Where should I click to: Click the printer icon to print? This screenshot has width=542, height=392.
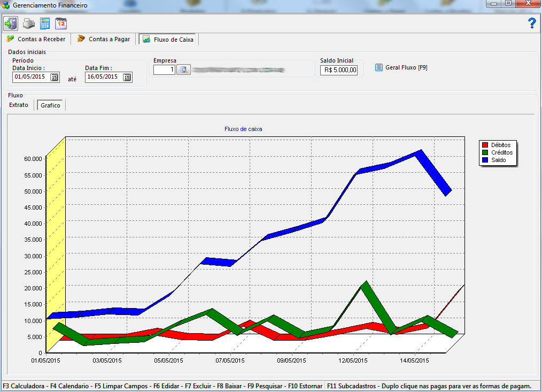pos(28,24)
